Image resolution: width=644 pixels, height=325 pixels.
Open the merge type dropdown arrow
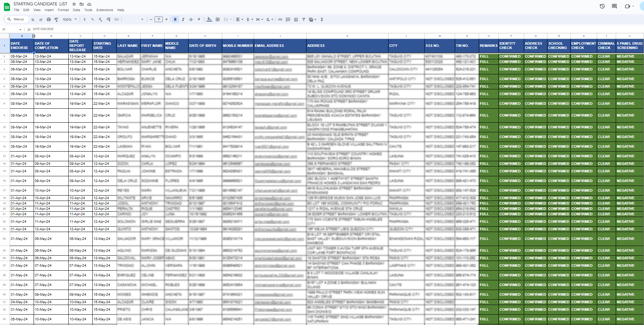click(231, 20)
